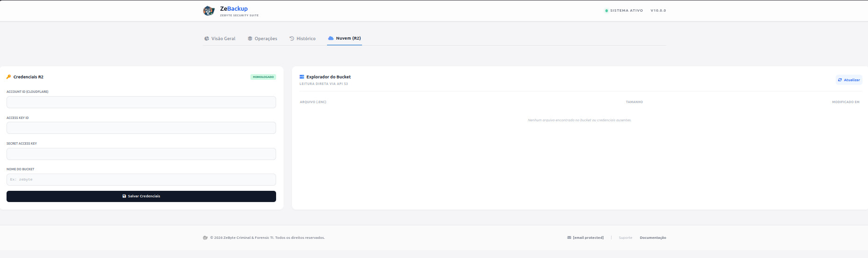This screenshot has height=258, width=868.
Task: Focus the Access Key ID field
Action: [141, 128]
